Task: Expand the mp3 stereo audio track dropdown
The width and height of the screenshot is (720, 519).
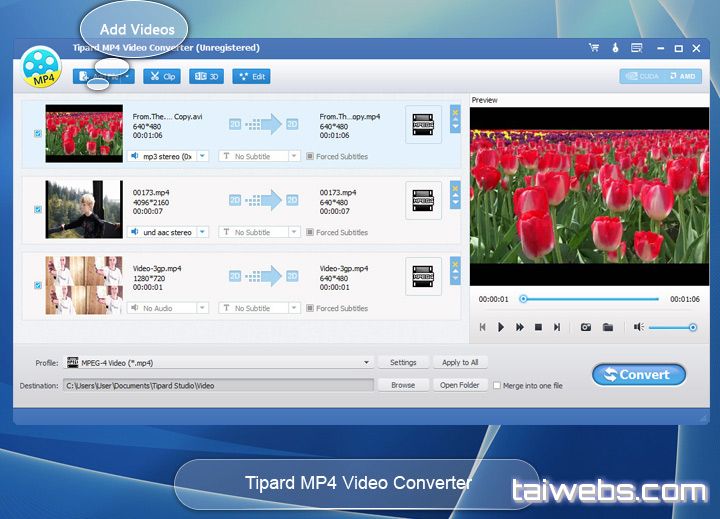Action: pyautogui.click(x=201, y=156)
